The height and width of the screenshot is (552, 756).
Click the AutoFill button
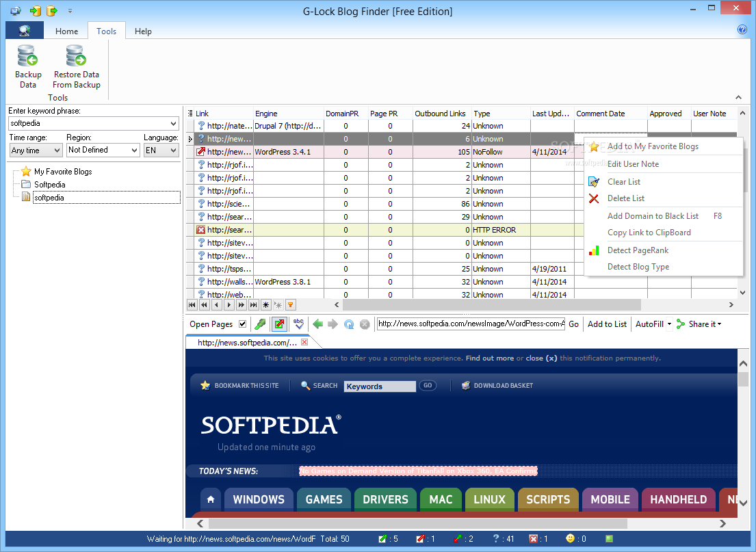tap(649, 324)
